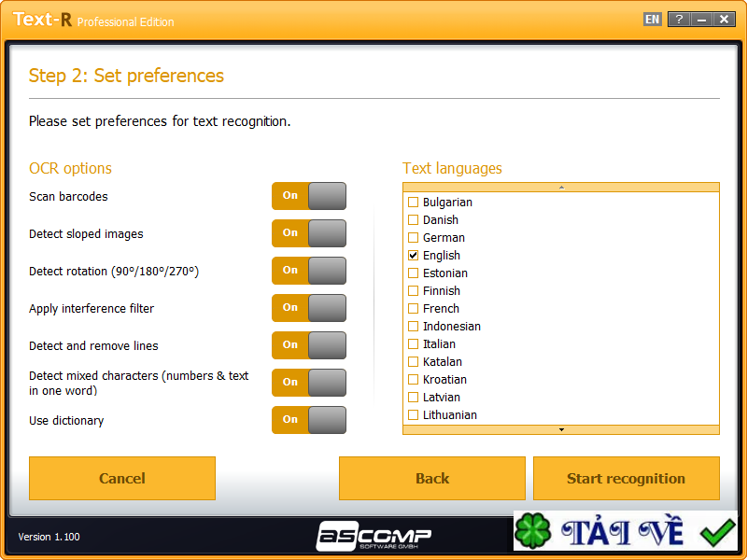Close the Text-R window
The image size is (747, 560).
[x=725, y=20]
